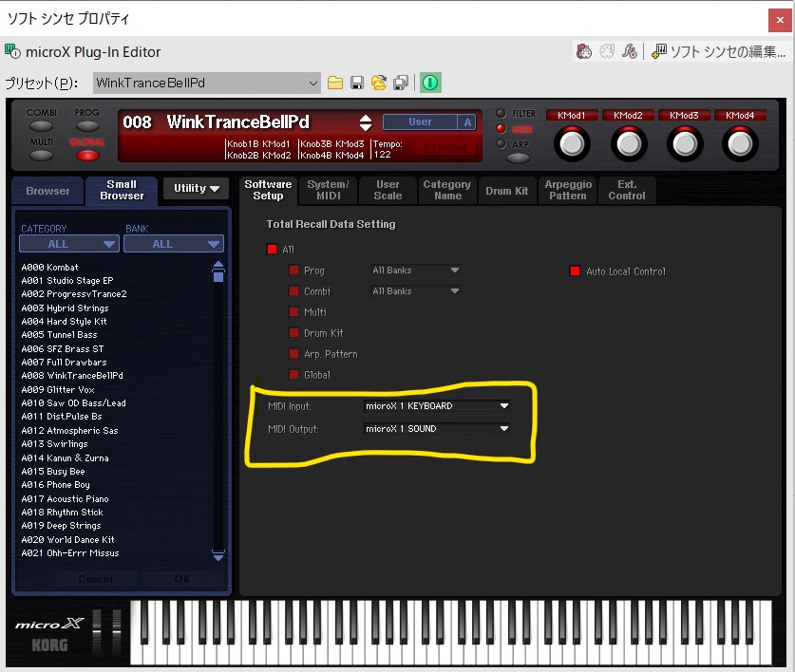The image size is (795, 672).
Task: Click the KMod2 knob
Action: point(628,144)
